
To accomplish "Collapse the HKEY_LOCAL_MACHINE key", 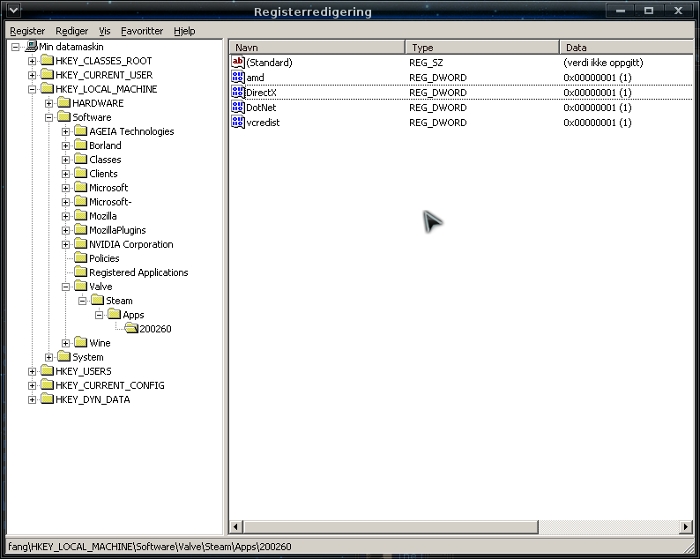I will pyautogui.click(x=32, y=89).
